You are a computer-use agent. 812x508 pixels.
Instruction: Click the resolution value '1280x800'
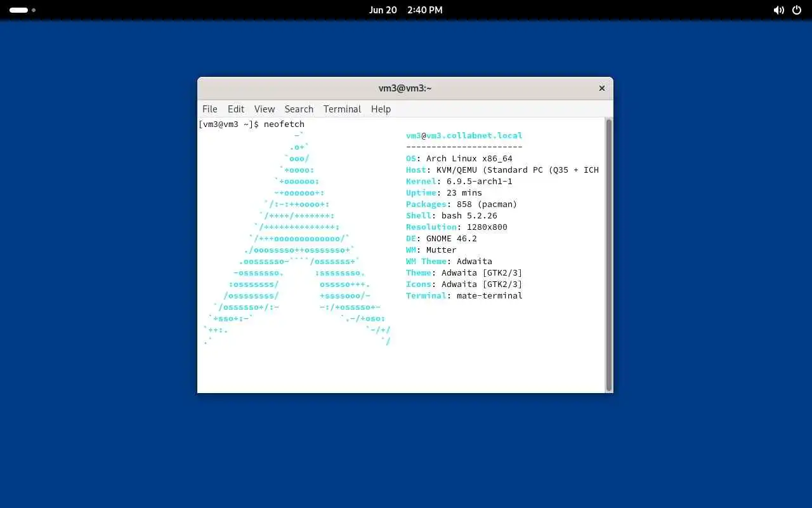[x=487, y=227]
